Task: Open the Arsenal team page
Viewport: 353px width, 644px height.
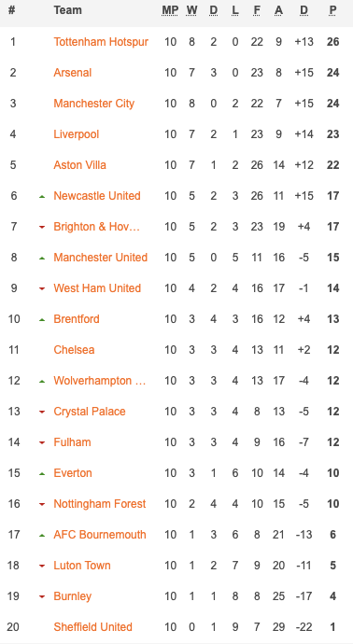Action: 72,73
